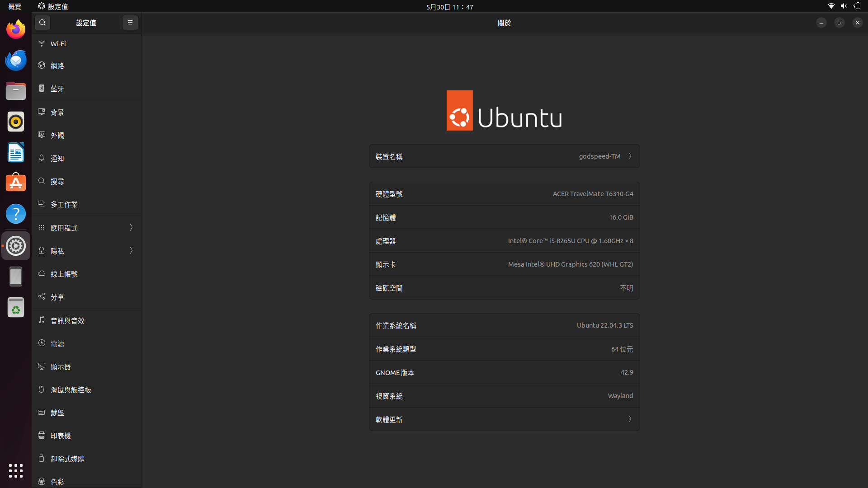Click the 電源 power icon
The width and height of the screenshot is (868, 488).
point(42,343)
